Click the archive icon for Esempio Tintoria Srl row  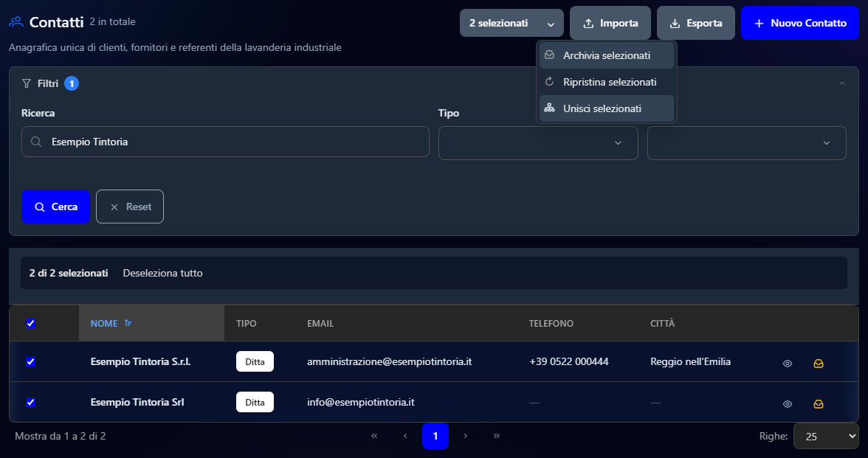tap(818, 404)
